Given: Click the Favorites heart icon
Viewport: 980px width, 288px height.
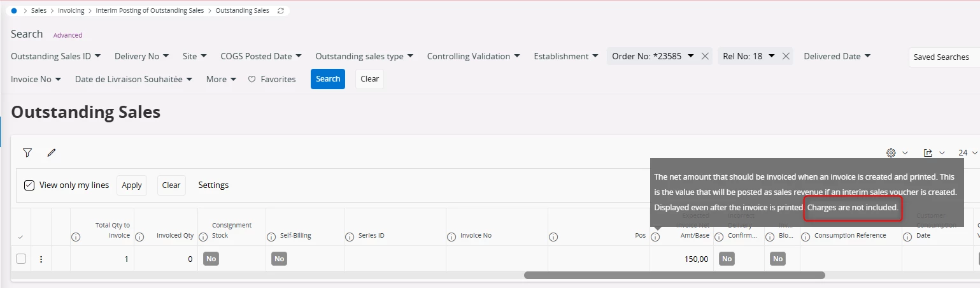Looking at the screenshot, I should 252,80.
